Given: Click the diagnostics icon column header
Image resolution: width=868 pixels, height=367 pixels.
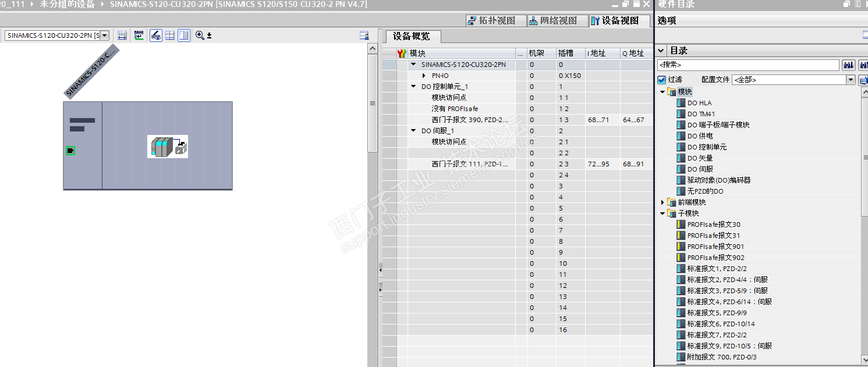Looking at the screenshot, I should pyautogui.click(x=402, y=53).
